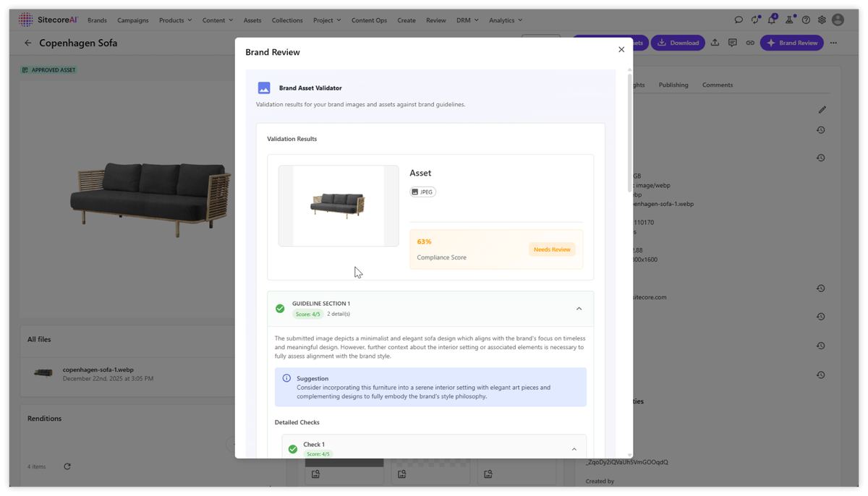Click the Needs Review status badge
The image size is (868, 496).
click(552, 249)
